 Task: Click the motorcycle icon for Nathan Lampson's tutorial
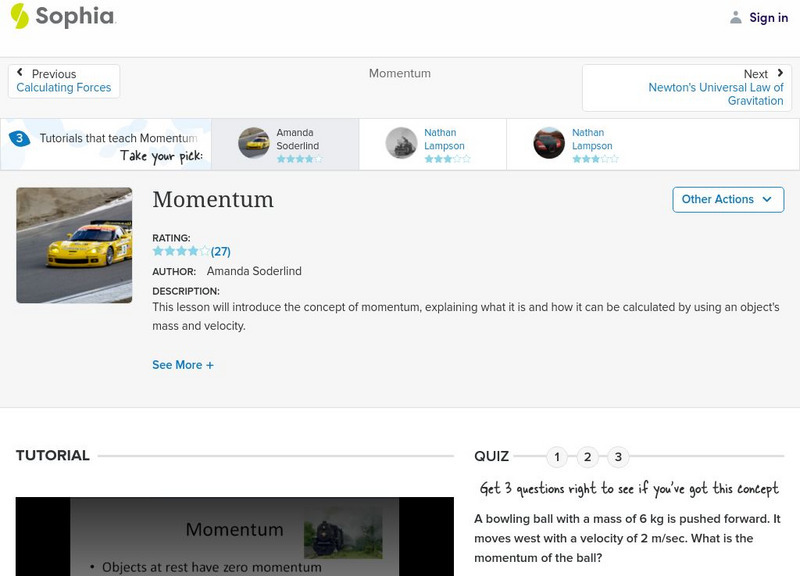tap(400, 142)
